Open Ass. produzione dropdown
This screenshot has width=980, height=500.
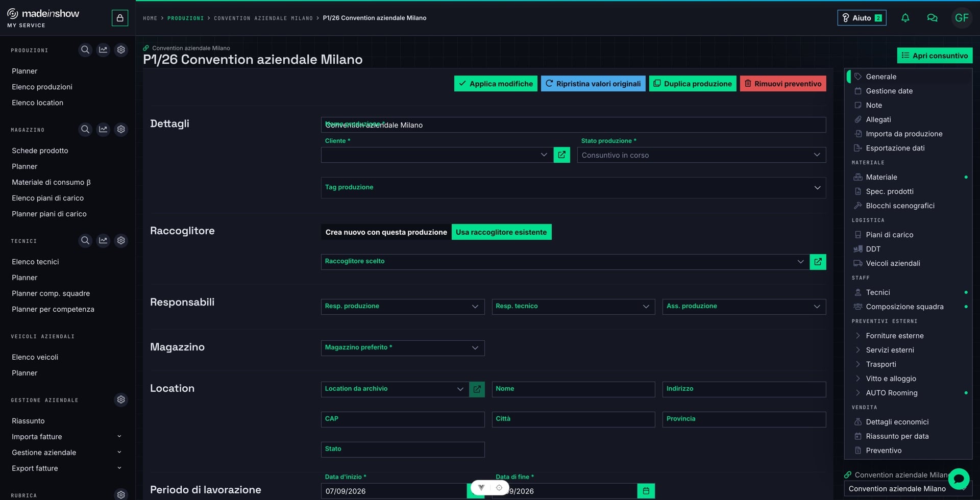pos(744,307)
